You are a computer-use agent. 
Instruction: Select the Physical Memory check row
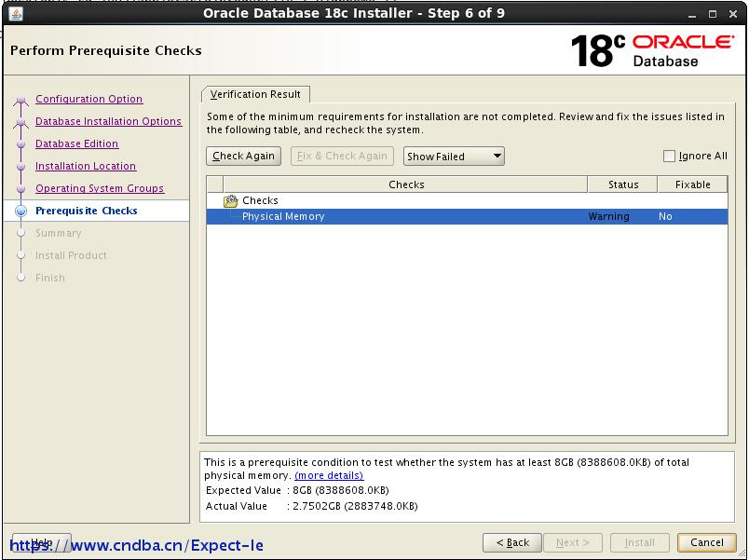(467, 216)
